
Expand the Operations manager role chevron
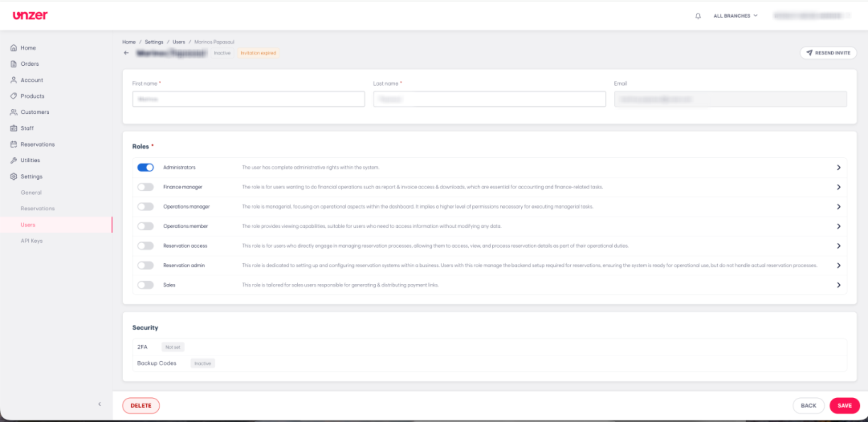[838, 206]
